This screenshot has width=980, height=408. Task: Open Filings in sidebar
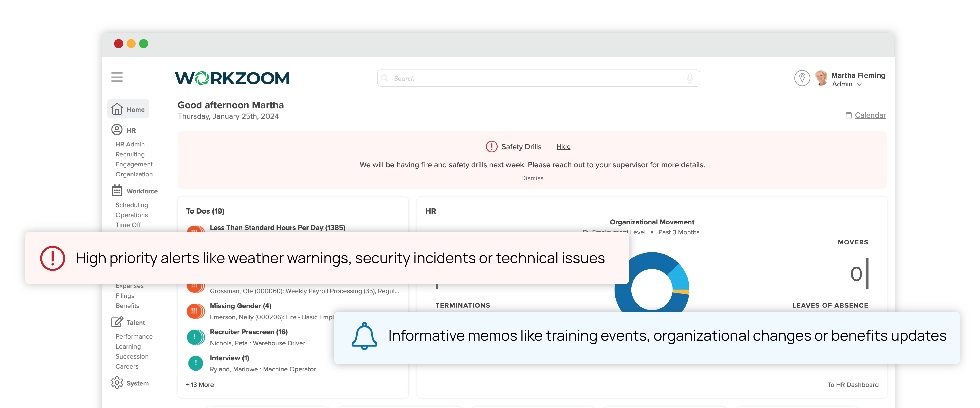[125, 296]
